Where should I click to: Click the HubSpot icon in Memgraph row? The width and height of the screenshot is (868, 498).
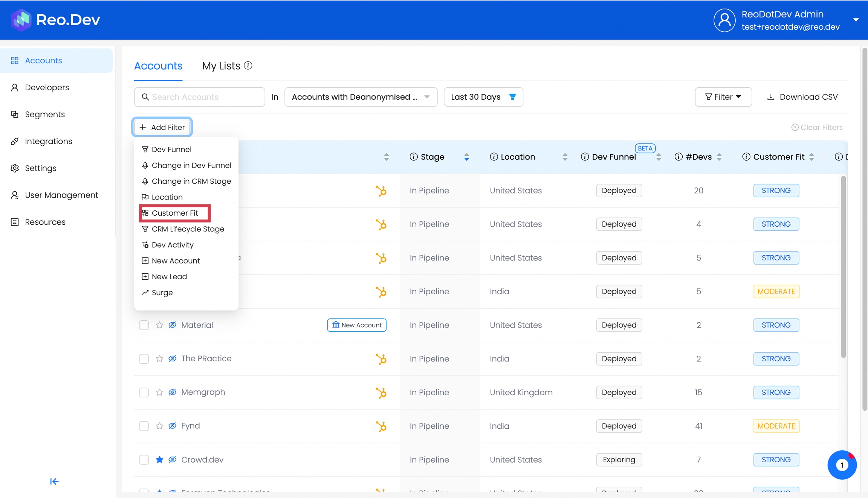coord(381,393)
